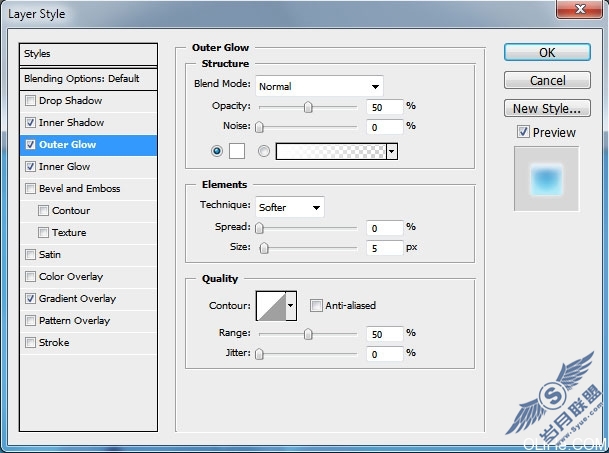Viewport: 609px width, 453px height.
Task: Click the Noise slider handle
Action: (259, 127)
